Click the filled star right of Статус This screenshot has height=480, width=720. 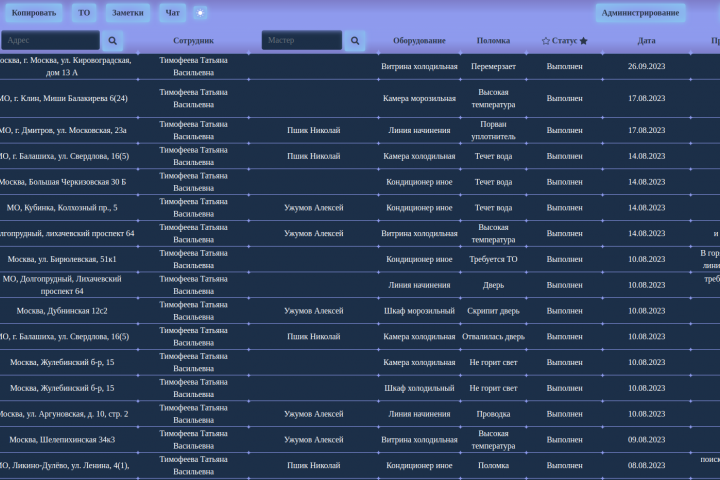tap(584, 41)
